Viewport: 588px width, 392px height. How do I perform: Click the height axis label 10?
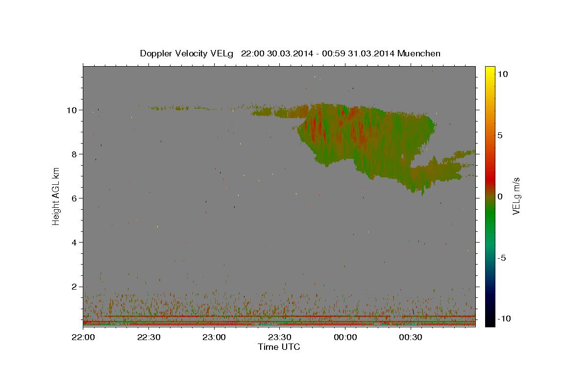tap(73, 110)
